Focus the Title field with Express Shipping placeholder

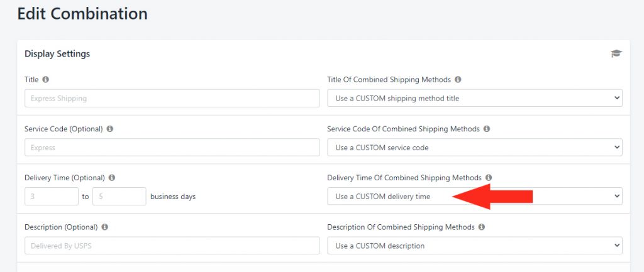(172, 98)
